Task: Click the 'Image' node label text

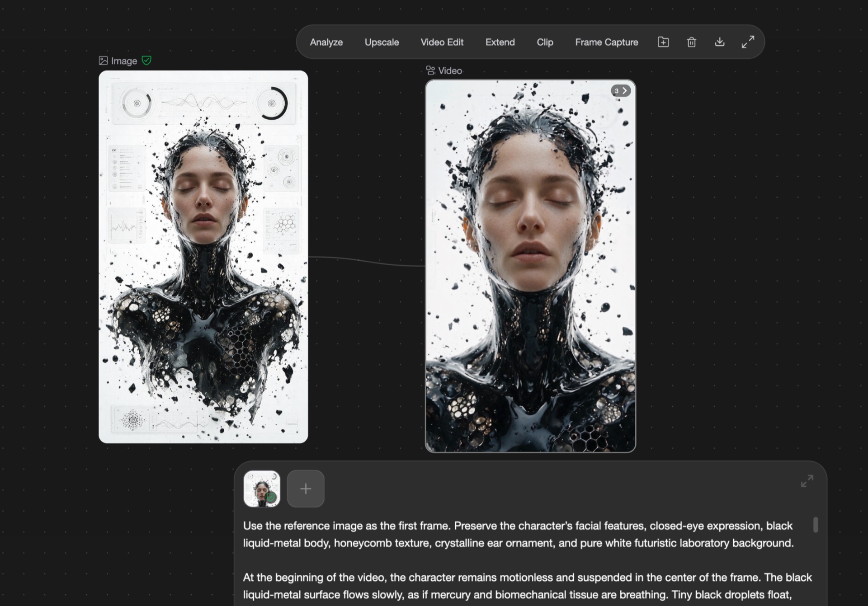Action: coord(124,61)
